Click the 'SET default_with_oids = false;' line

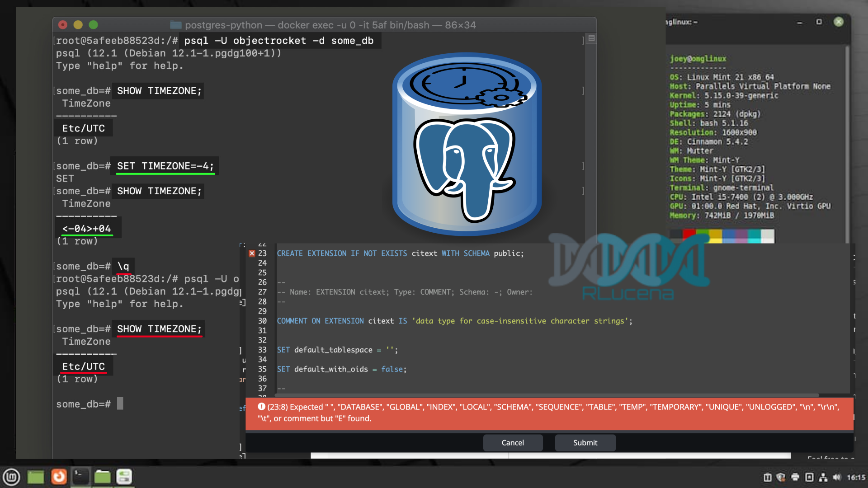tap(342, 369)
